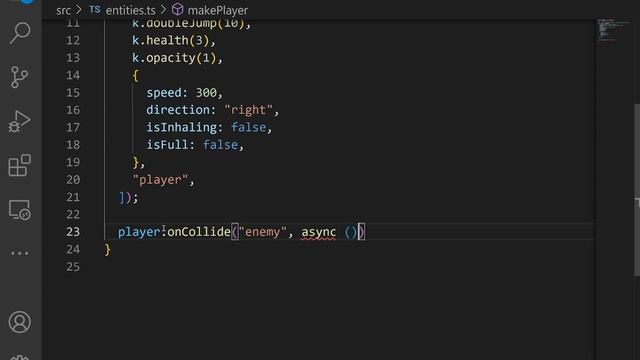Screen dimensions: 640x360
Task: Open the Accounts menu icon
Action: pyautogui.click(x=20, y=322)
